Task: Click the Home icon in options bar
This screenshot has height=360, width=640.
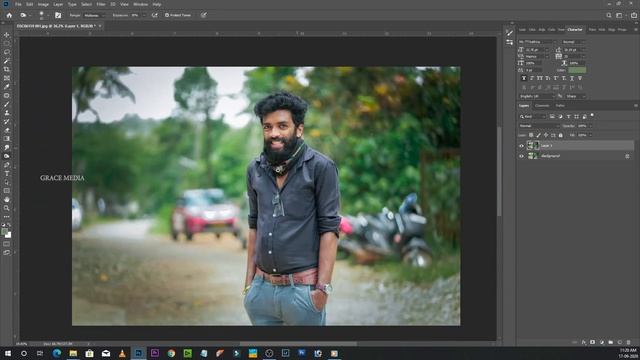Action: (x=9, y=15)
